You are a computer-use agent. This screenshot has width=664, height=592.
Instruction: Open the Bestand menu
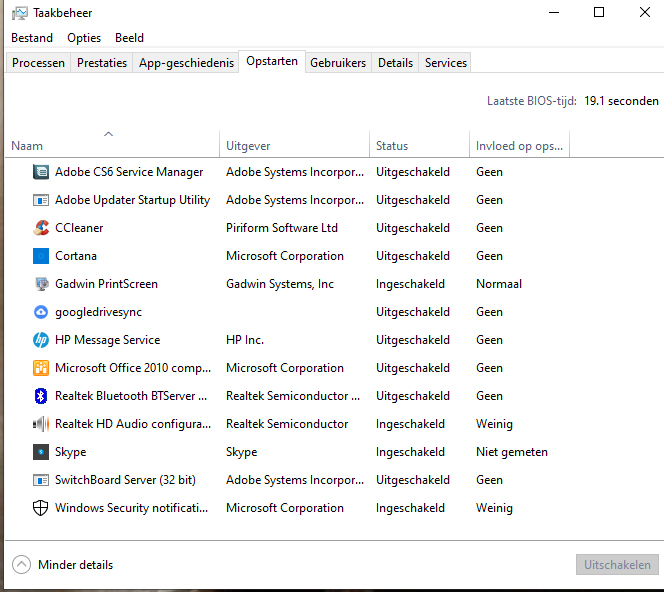pyautogui.click(x=32, y=37)
